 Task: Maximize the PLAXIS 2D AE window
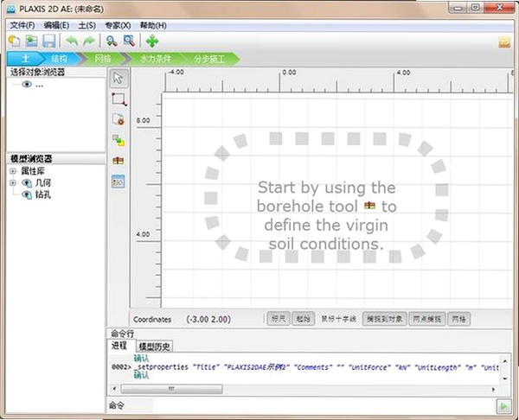475,8
